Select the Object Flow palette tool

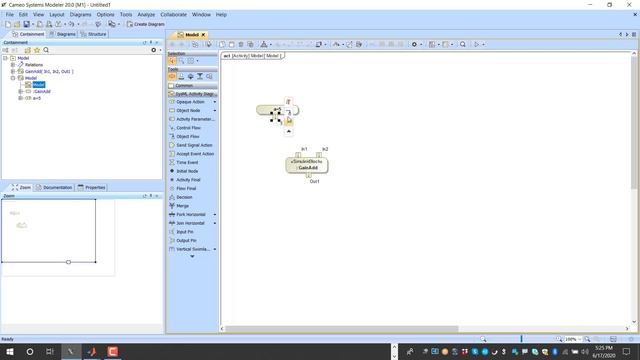coord(188,136)
